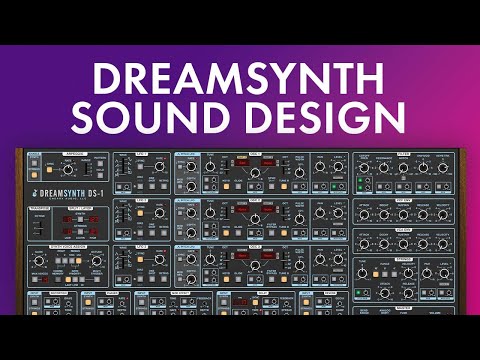Screen dimensions: 480x360
Task: Click the Strings Level knob
Action: point(444,274)
